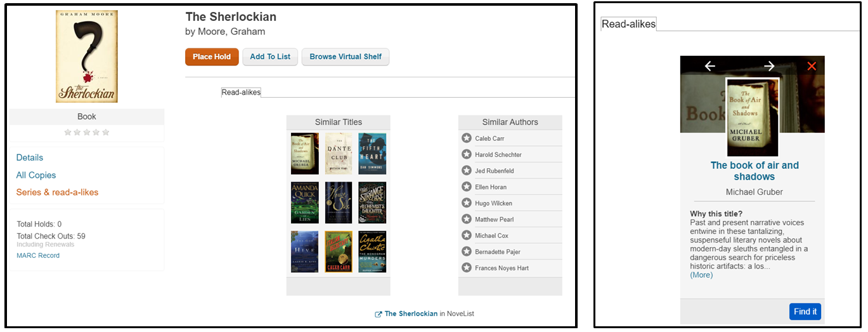Image resolution: width=868 pixels, height=332 pixels.
Task: Click the star icon next to Frances Noyes Hart
Action: [x=467, y=268]
